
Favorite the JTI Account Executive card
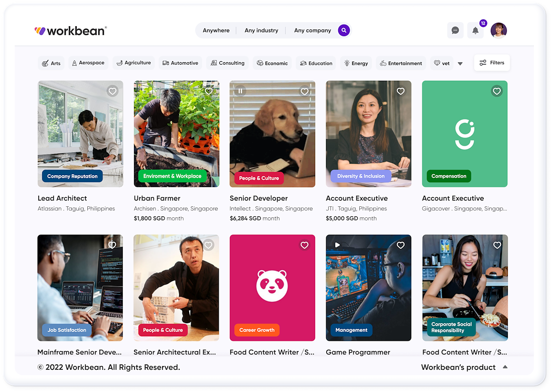tap(400, 91)
